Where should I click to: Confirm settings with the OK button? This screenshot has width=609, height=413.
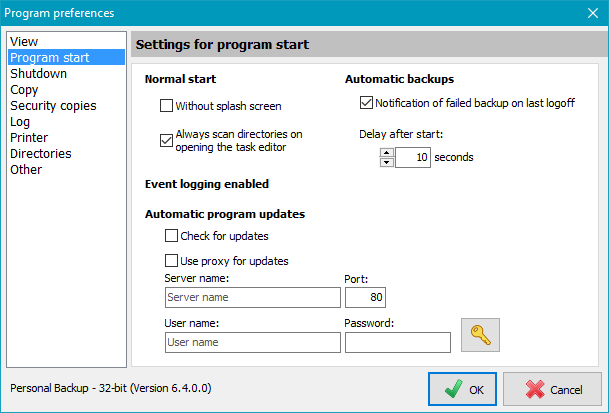pos(462,389)
